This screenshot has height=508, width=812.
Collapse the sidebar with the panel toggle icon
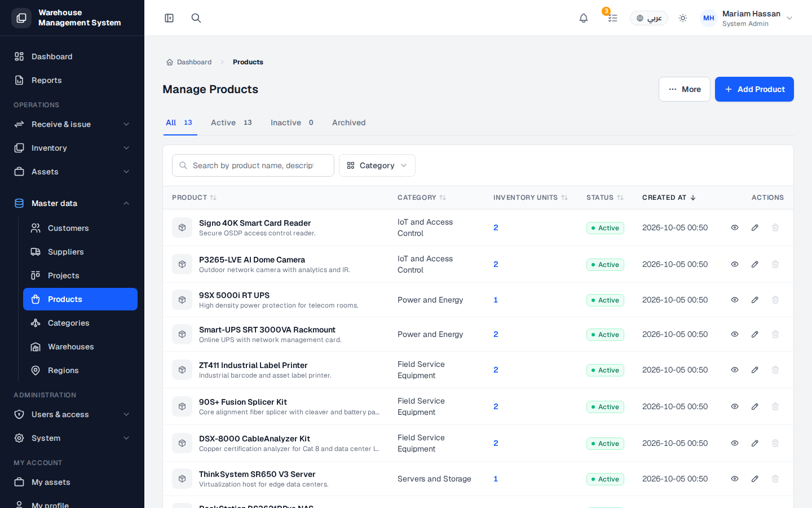pyautogui.click(x=169, y=18)
